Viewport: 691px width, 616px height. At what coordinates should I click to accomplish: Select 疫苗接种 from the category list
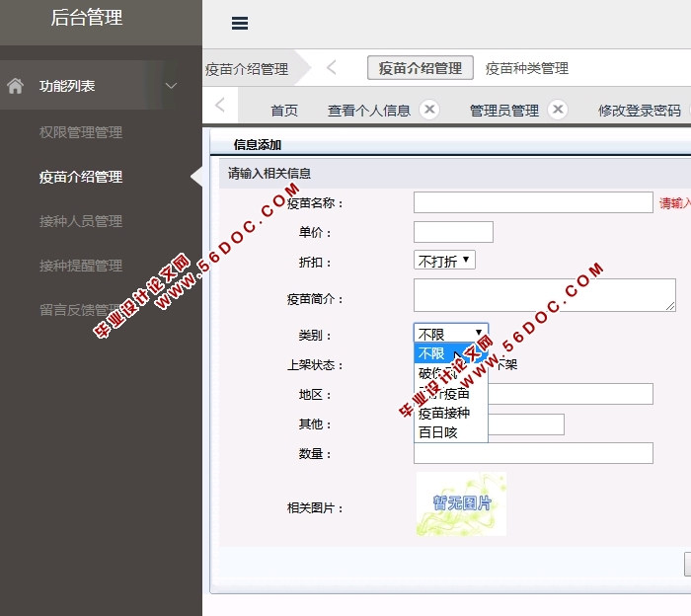[x=444, y=413]
